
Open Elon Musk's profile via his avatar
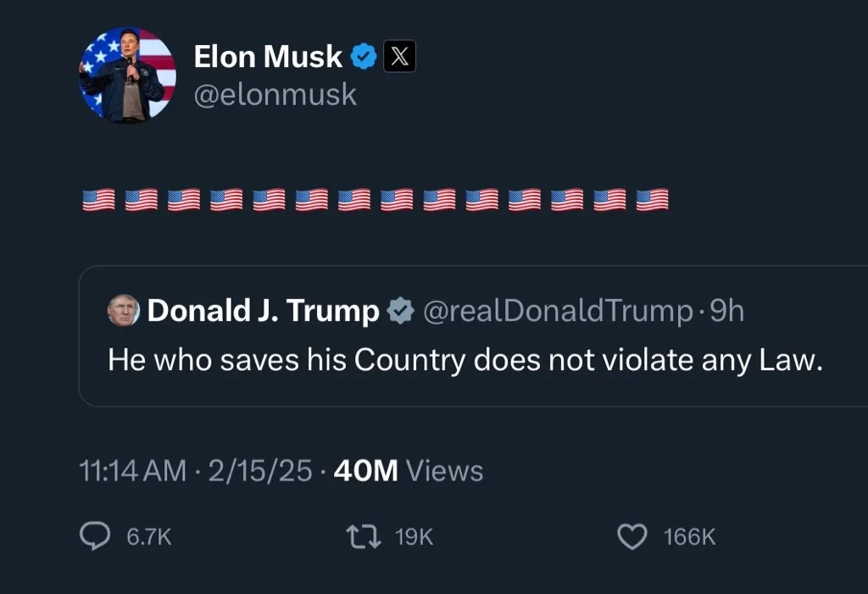point(127,76)
